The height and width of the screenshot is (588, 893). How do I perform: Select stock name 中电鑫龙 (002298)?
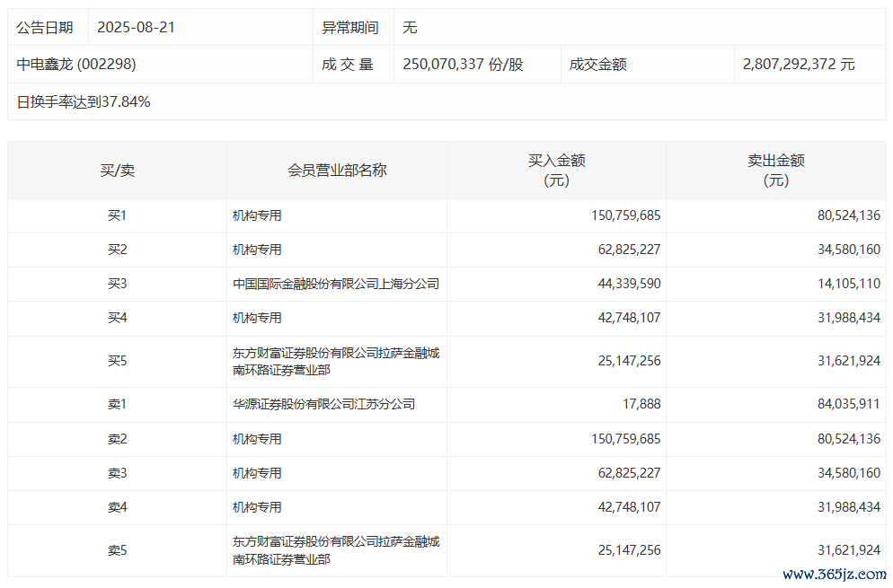76,65
